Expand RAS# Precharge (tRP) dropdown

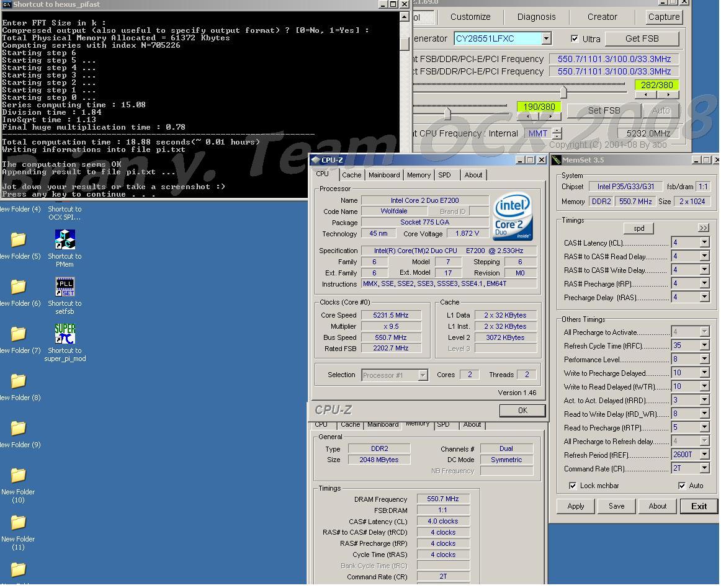coord(704,283)
